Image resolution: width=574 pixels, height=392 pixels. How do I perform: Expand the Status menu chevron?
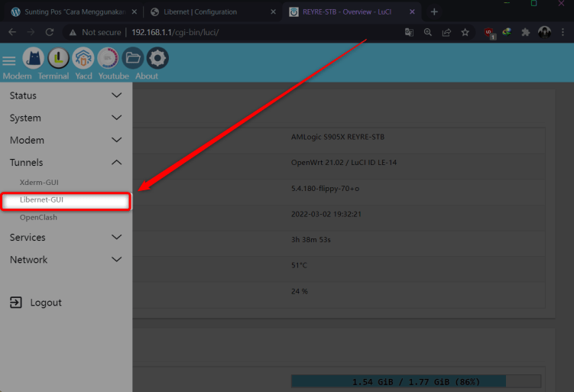click(116, 96)
